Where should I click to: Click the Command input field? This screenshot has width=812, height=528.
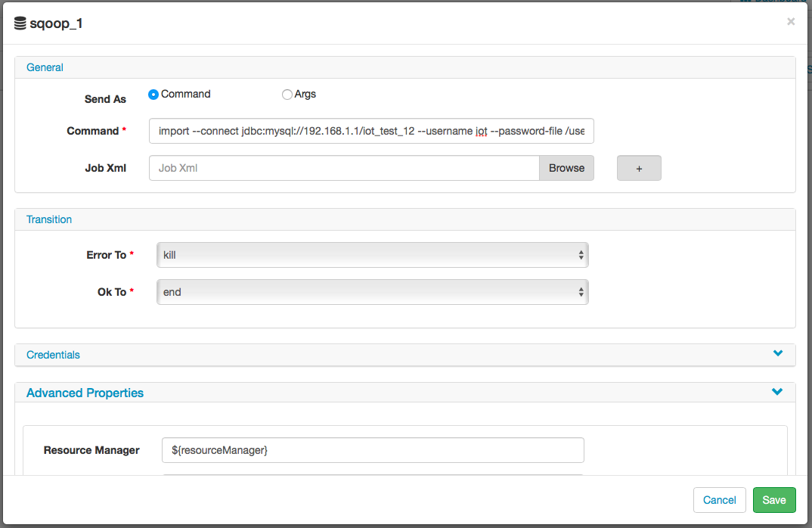tap(371, 131)
